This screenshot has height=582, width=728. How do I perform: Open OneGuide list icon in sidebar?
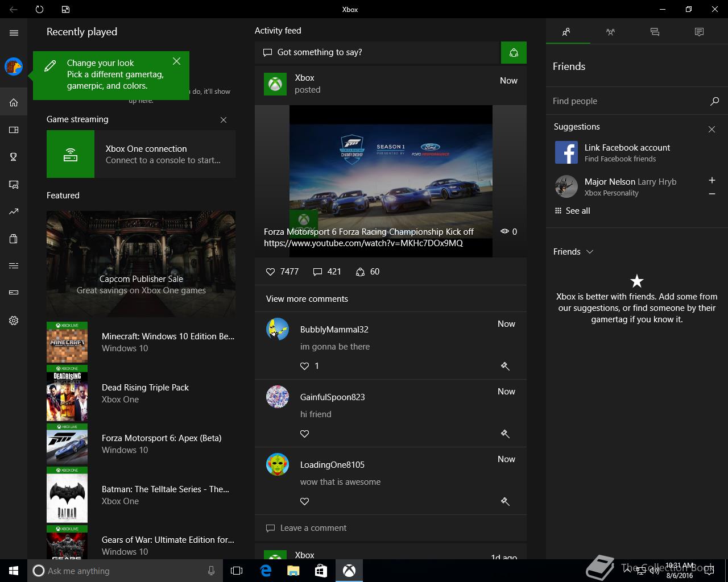(14, 265)
